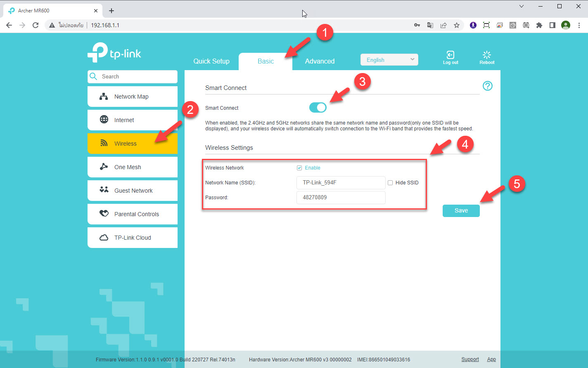Open a new tab with plus icon
Viewport: 588px width, 368px height.
[111, 11]
